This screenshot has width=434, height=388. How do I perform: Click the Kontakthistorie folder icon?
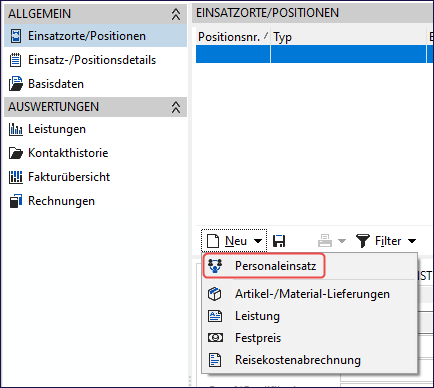[16, 153]
